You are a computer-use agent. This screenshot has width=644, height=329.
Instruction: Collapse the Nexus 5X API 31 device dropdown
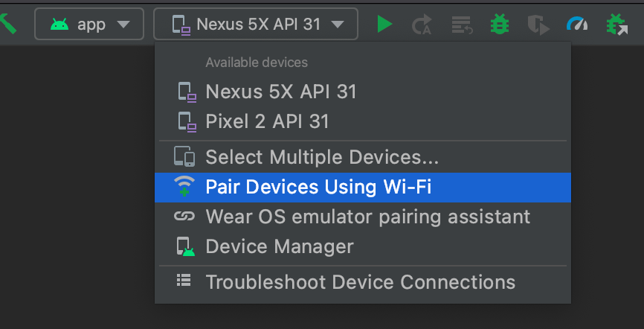point(256,24)
